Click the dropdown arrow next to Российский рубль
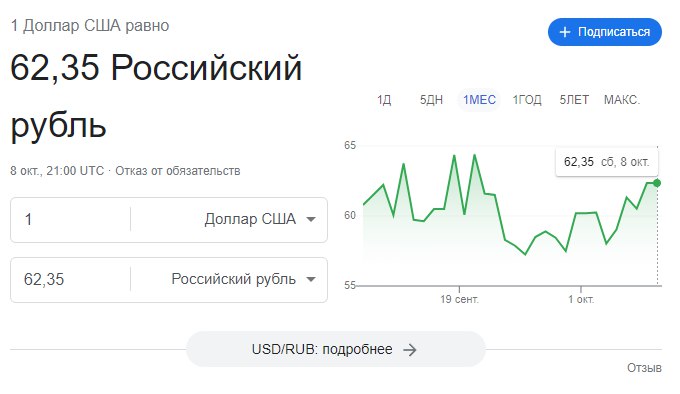Image resolution: width=680 pixels, height=394 pixels. (x=311, y=279)
